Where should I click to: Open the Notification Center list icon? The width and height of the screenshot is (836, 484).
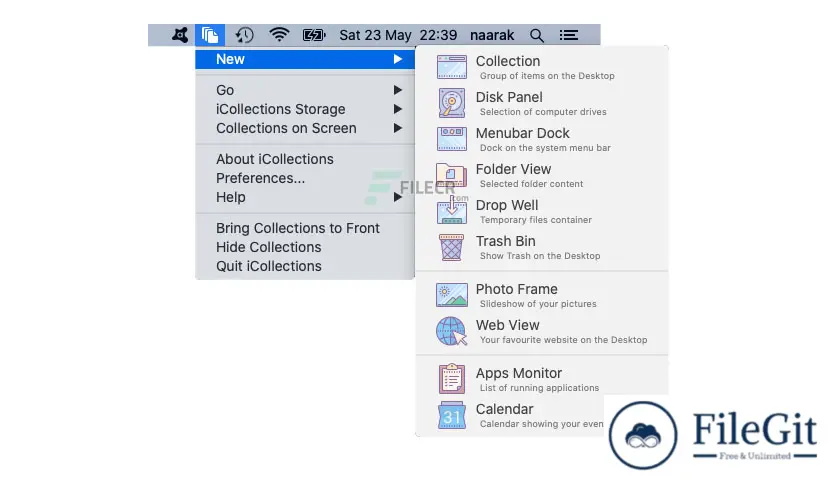pos(568,35)
